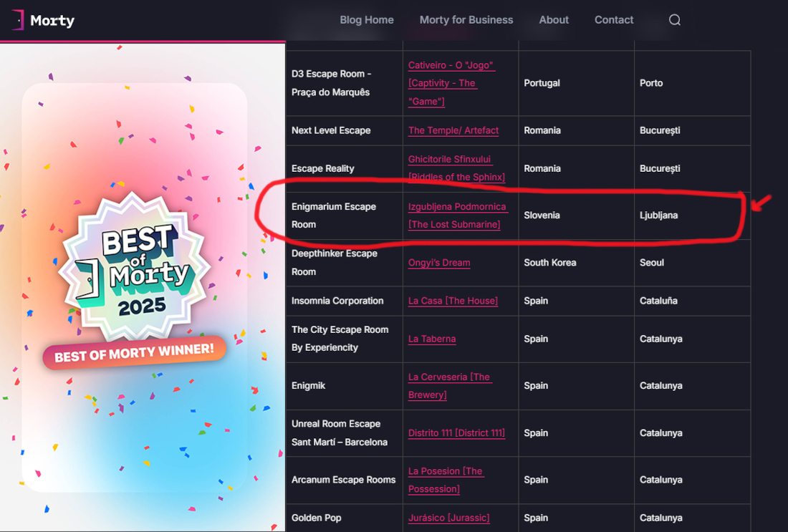This screenshot has height=532, width=788.
Task: Open the Jurásico [Jurassic] link
Action: coord(448,518)
